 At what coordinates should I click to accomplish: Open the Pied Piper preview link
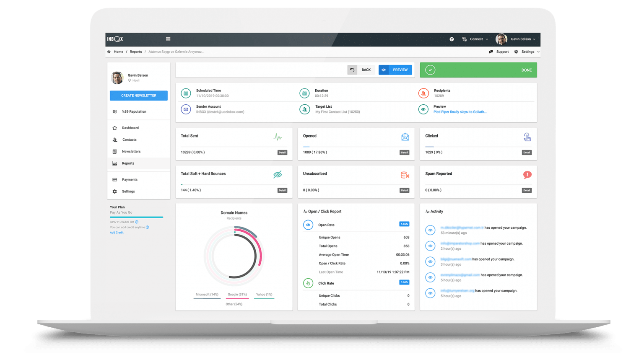tap(460, 112)
